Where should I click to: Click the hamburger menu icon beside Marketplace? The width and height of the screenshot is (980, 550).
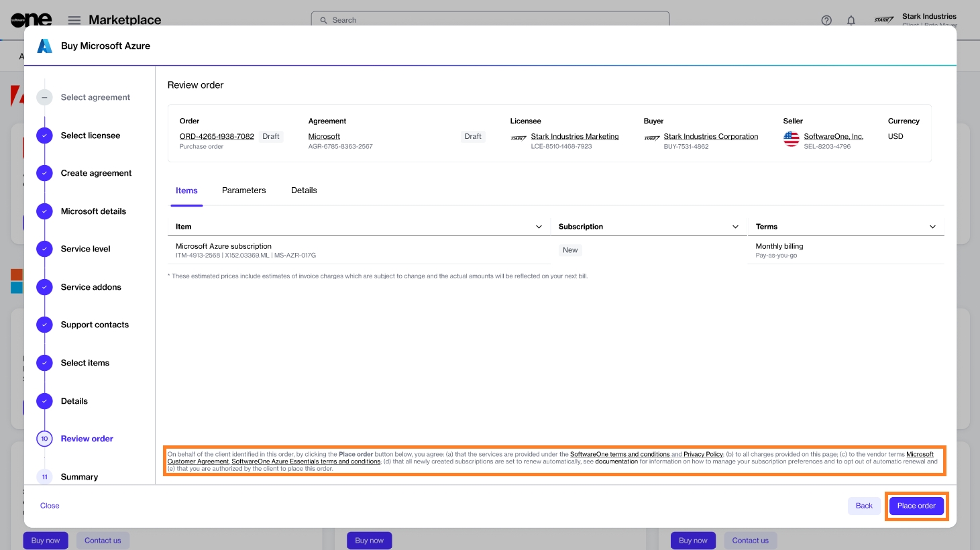[74, 20]
